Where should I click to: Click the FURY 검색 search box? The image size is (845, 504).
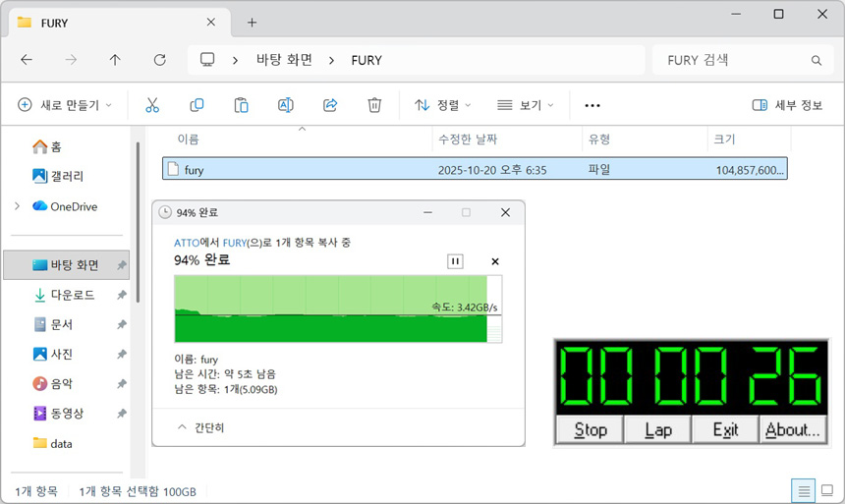tap(737, 60)
